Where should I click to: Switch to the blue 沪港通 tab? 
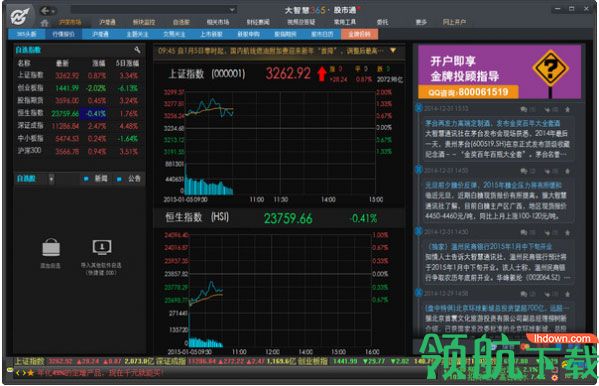(100, 34)
